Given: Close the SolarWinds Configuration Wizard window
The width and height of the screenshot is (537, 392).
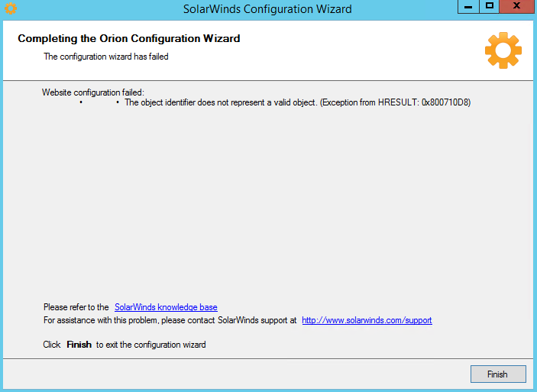Looking at the screenshot, I should click(x=517, y=7).
